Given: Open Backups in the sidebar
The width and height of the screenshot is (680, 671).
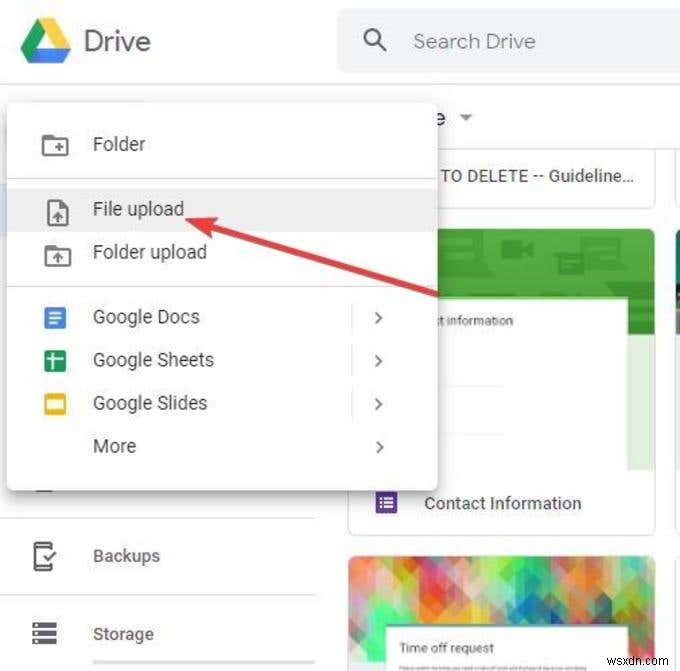Looking at the screenshot, I should point(157,556).
